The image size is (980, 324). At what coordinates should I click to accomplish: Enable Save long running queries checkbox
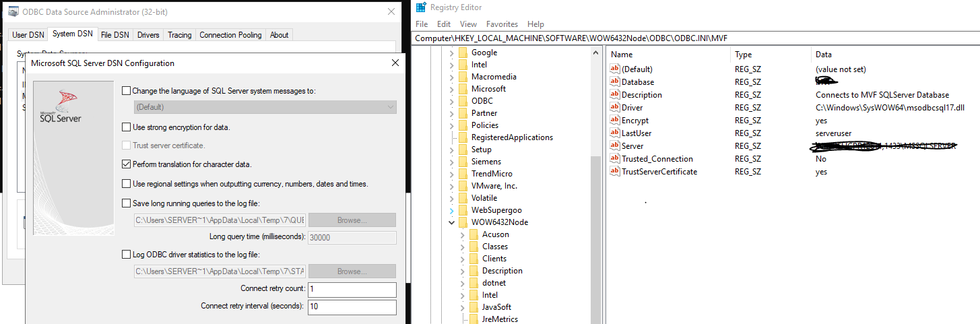click(x=127, y=203)
